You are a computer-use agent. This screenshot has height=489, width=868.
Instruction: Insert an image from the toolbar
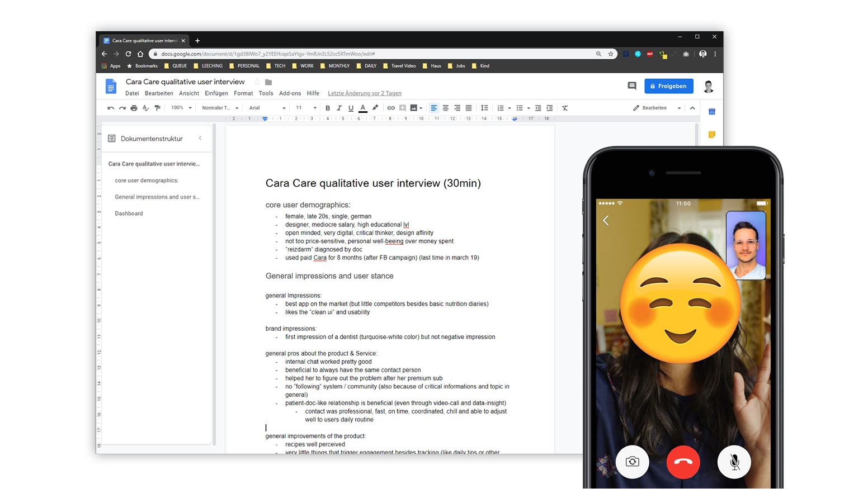[x=413, y=108]
